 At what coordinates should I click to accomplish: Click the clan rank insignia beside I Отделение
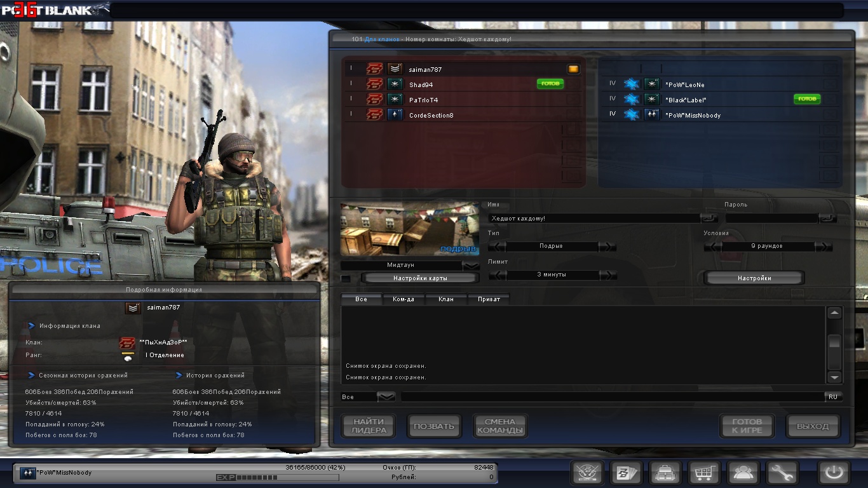pos(128,356)
